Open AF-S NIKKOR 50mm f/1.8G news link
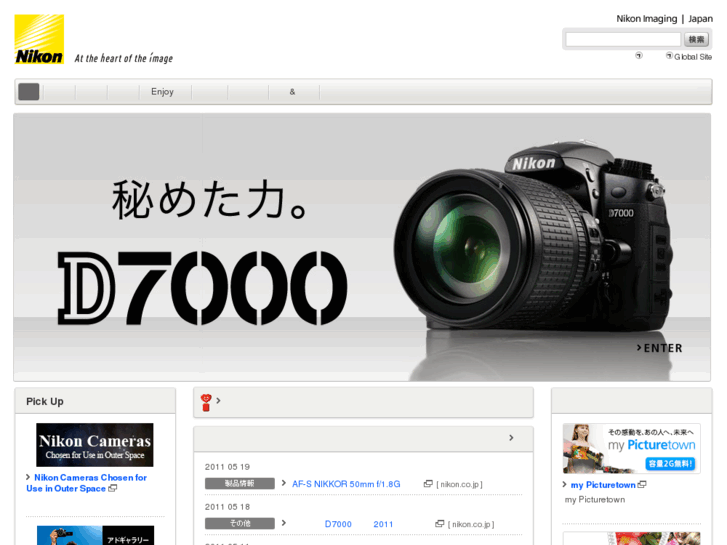This screenshot has height=545, width=727. tap(346, 484)
